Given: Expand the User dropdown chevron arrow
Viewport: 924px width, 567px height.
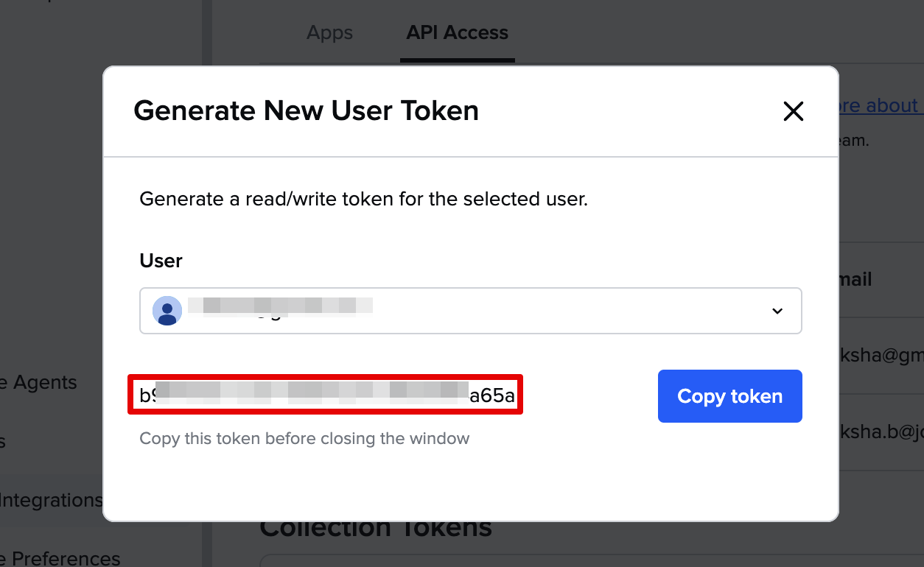Looking at the screenshot, I should point(777,311).
